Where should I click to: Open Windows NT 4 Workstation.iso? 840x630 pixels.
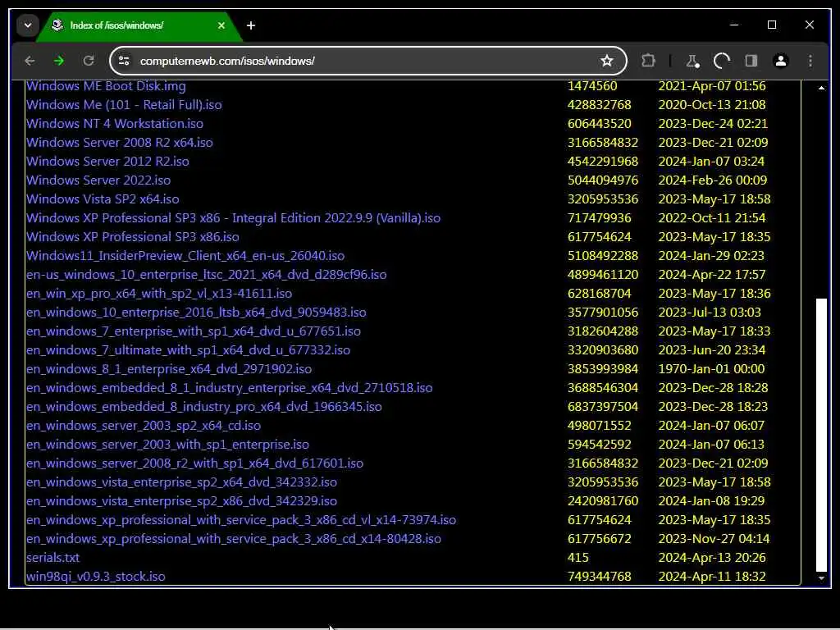115,123
